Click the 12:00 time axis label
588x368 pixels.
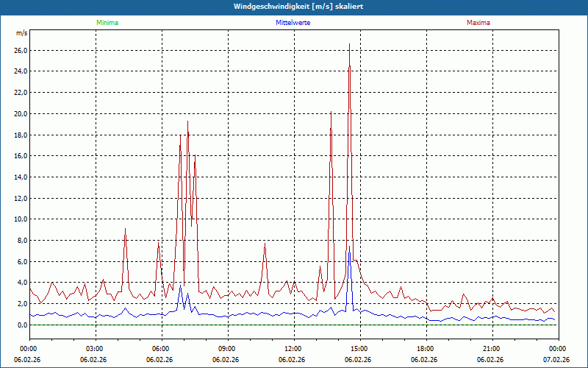(294, 349)
